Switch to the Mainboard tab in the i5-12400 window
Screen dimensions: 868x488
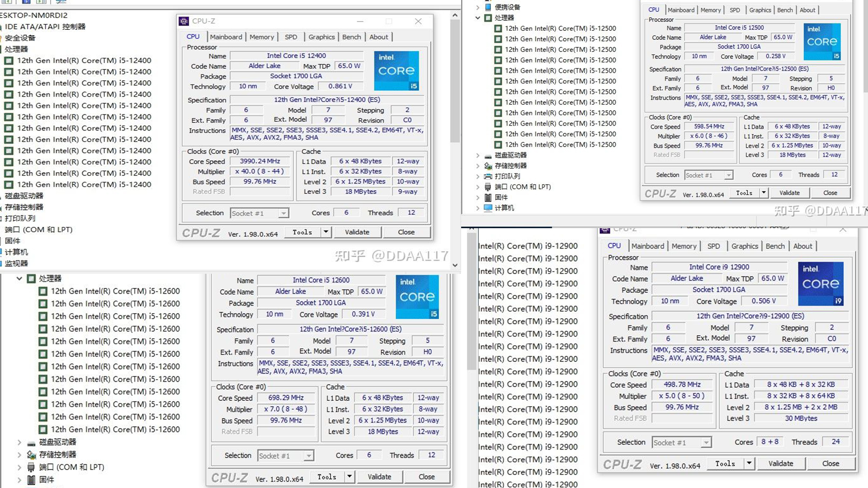[226, 37]
